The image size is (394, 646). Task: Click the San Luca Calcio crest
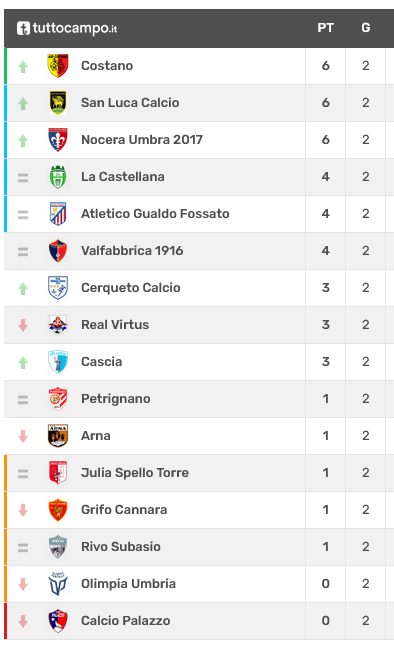pyautogui.click(x=58, y=103)
